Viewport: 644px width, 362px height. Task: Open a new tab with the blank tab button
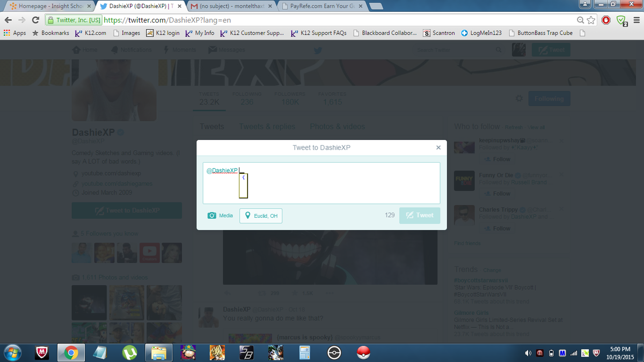[376, 6]
